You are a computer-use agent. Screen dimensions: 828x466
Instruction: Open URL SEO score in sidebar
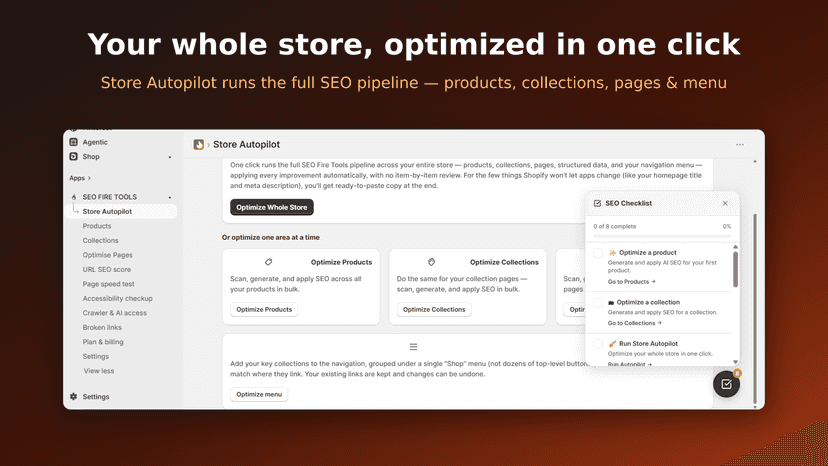[x=106, y=269]
